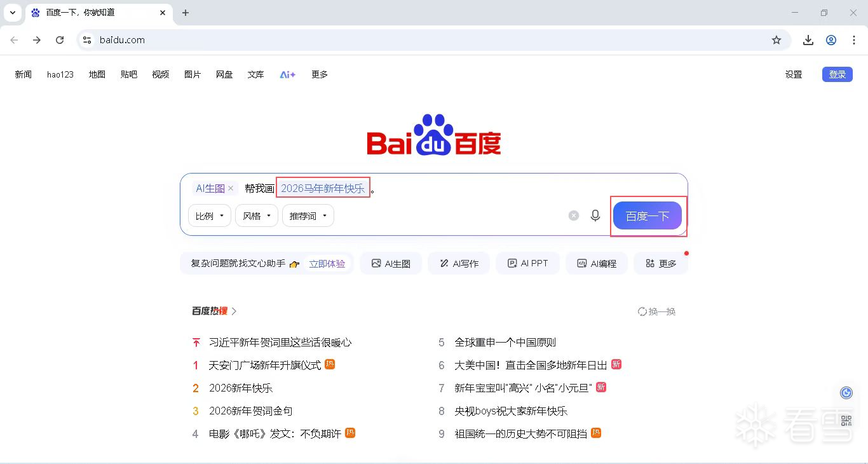
Task: Click the blue floating assistant icon
Action: (846, 393)
